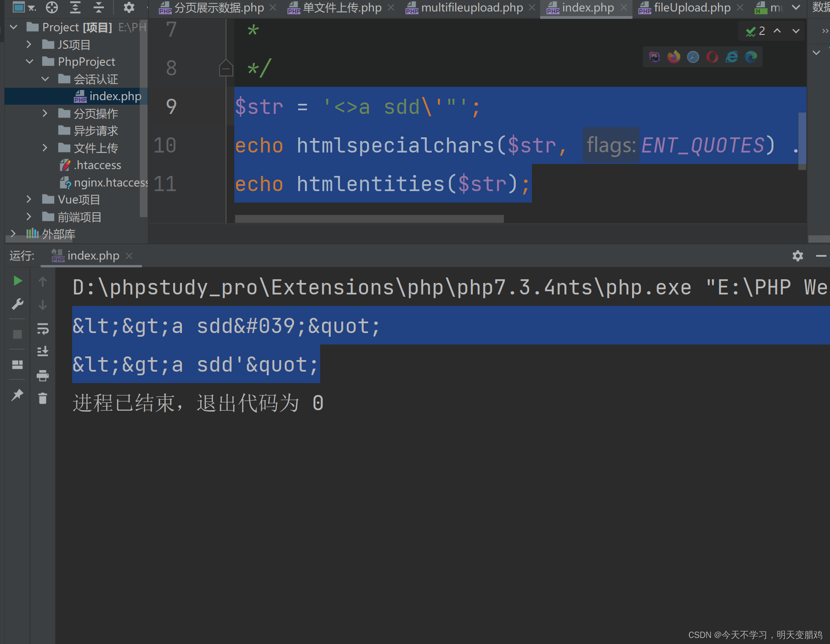Move down the stack trace arrow
Viewport: 830px width, 644px height.
[43, 305]
